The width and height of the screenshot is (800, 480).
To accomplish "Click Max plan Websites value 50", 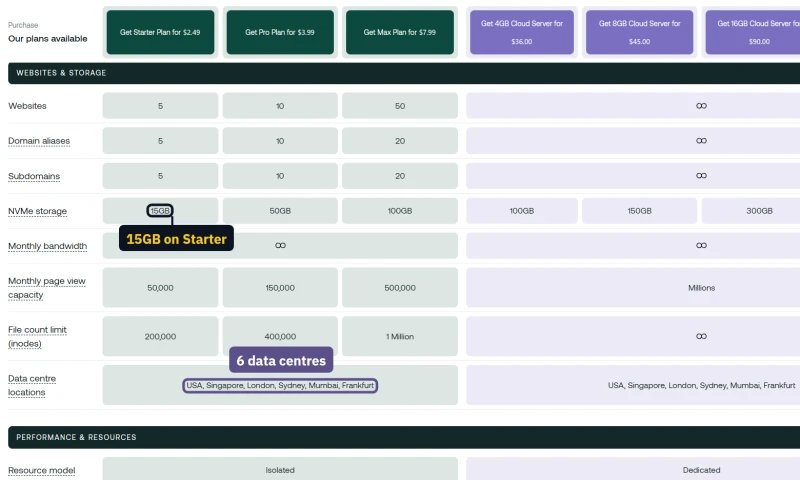I will click(x=399, y=106).
